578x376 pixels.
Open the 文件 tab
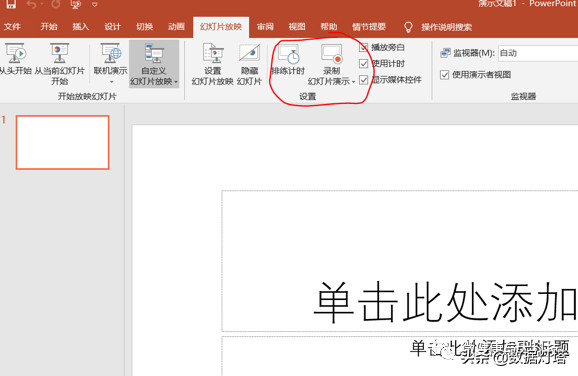click(x=12, y=27)
